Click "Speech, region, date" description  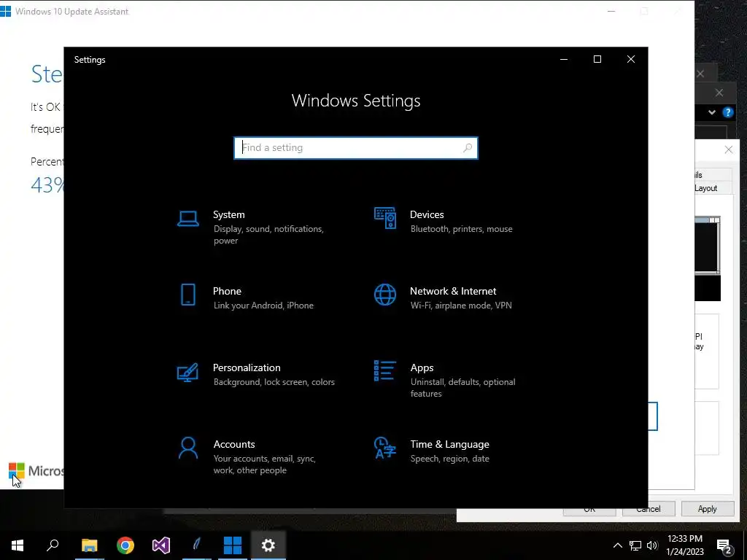(449, 459)
